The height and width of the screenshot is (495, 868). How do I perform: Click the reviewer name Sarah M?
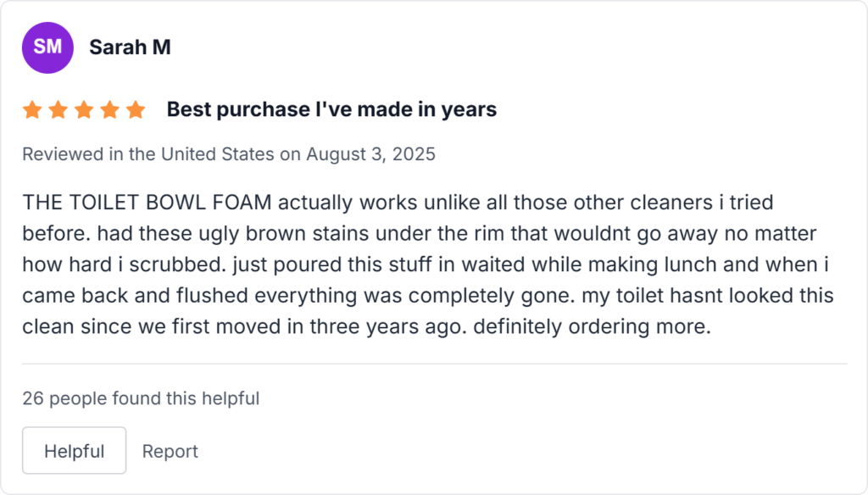click(x=129, y=47)
